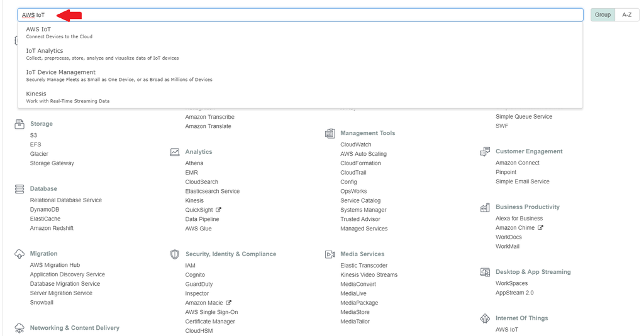The width and height of the screenshot is (644, 336).
Task: Click the Migration cloud icon
Action: [19, 254]
